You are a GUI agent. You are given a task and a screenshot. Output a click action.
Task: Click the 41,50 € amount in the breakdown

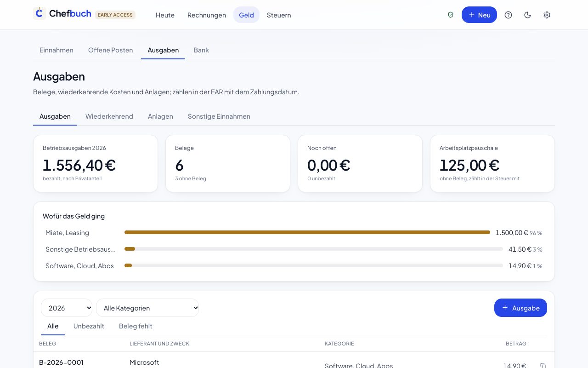coord(520,249)
